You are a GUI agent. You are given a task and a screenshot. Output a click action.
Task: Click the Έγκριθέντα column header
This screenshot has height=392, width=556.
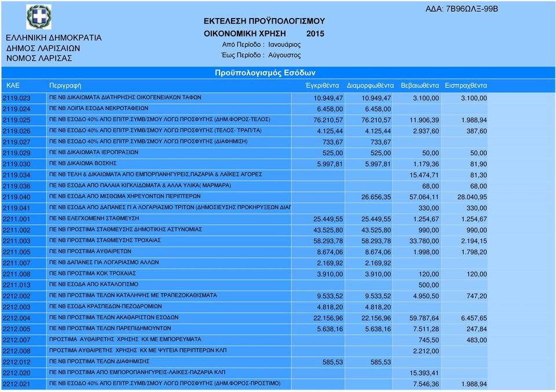coord(322,86)
